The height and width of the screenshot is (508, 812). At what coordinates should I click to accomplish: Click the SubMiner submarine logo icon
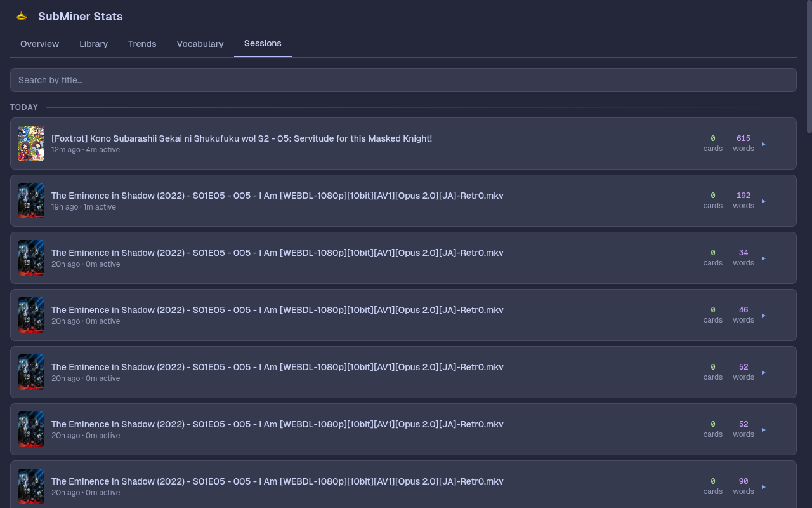click(22, 17)
